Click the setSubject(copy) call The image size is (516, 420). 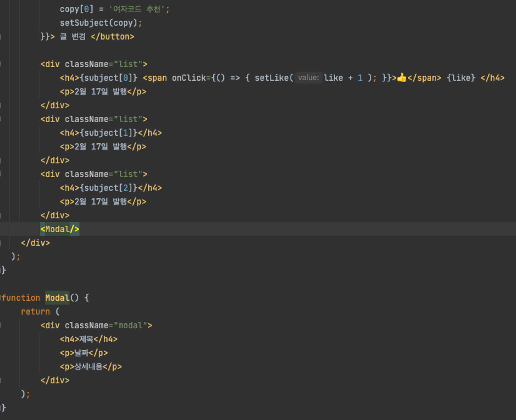coord(98,23)
